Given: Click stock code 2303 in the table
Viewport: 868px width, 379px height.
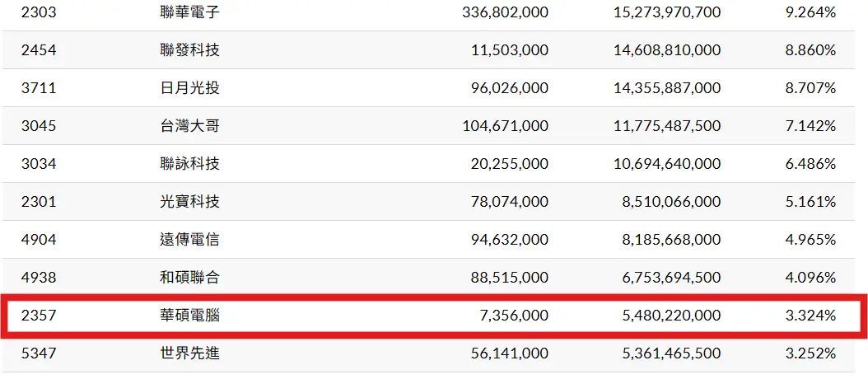Looking at the screenshot, I should 39,12.
